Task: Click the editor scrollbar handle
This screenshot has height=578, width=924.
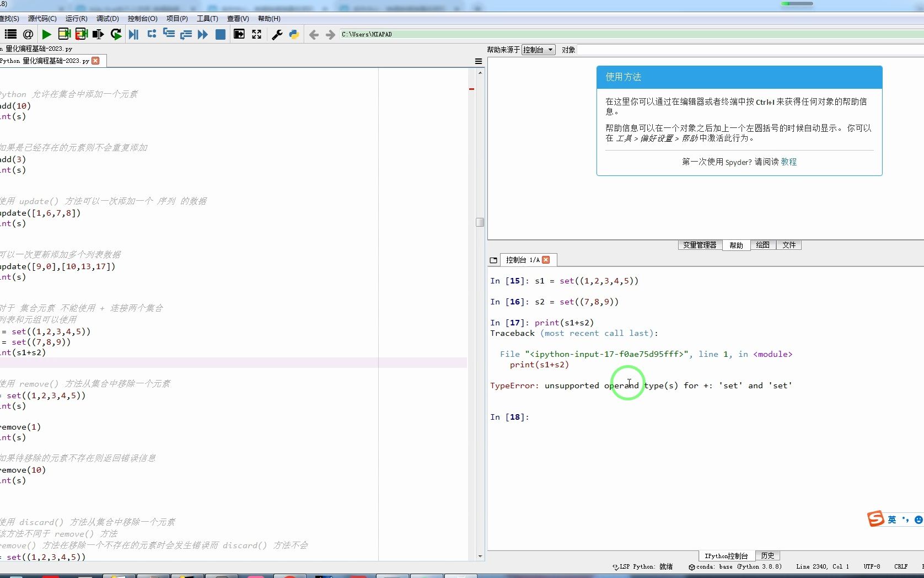Action: [x=480, y=222]
